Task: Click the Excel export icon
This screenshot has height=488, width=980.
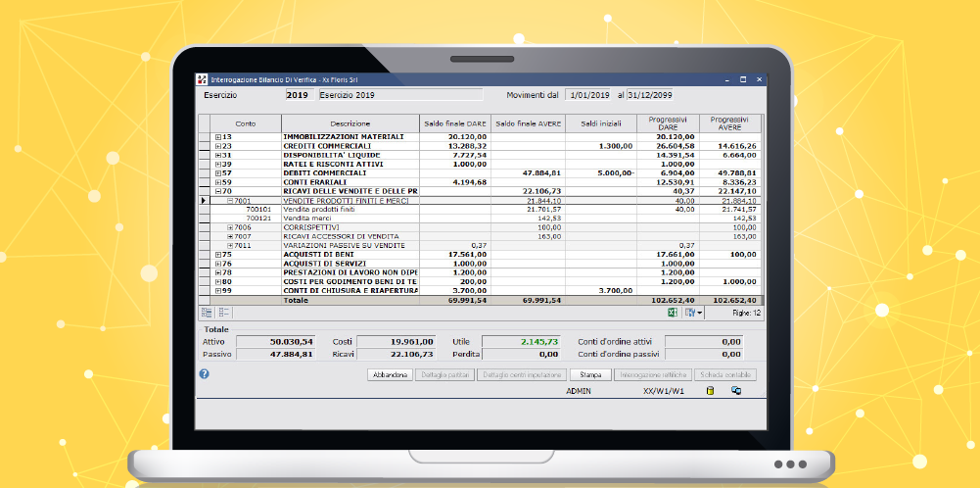Action: 674,312
